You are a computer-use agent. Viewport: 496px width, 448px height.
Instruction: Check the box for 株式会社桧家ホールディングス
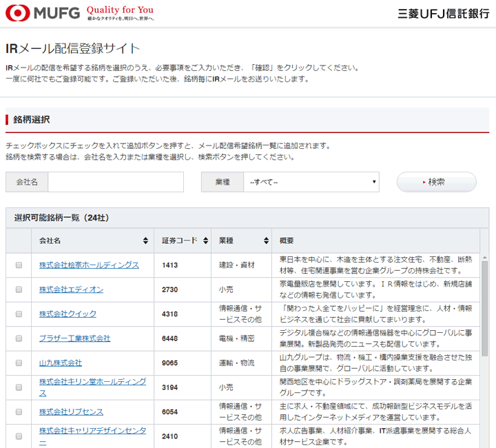click(19, 265)
